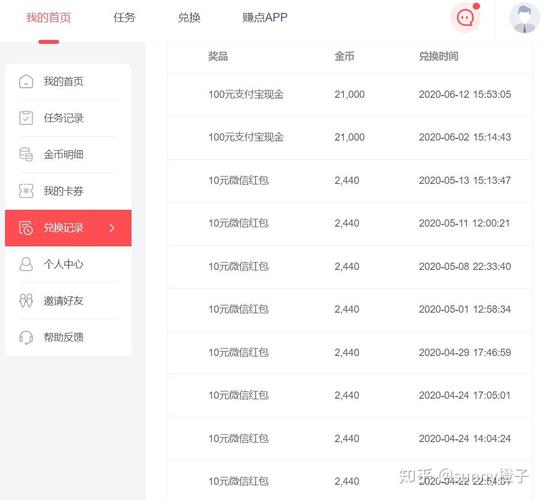This screenshot has height=500, width=543.
Task: Click the home icon beside 我的首页 in sidebar
Action: point(26,81)
